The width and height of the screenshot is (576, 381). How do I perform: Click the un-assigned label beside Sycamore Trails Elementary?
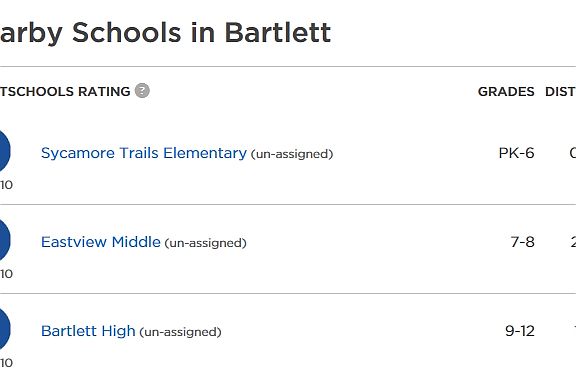pos(292,154)
